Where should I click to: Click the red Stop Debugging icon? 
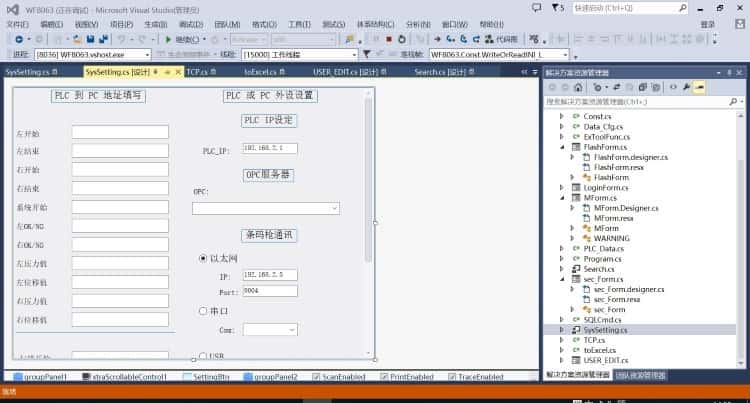(389, 39)
